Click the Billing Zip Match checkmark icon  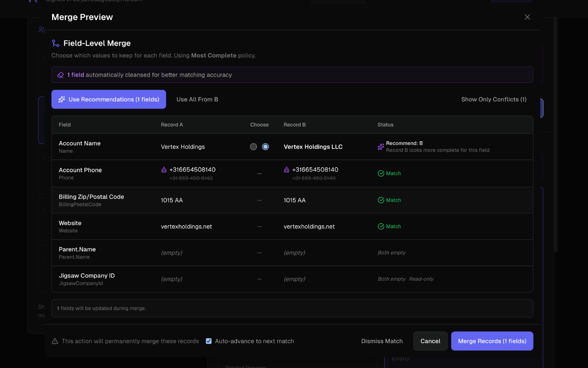click(x=381, y=200)
